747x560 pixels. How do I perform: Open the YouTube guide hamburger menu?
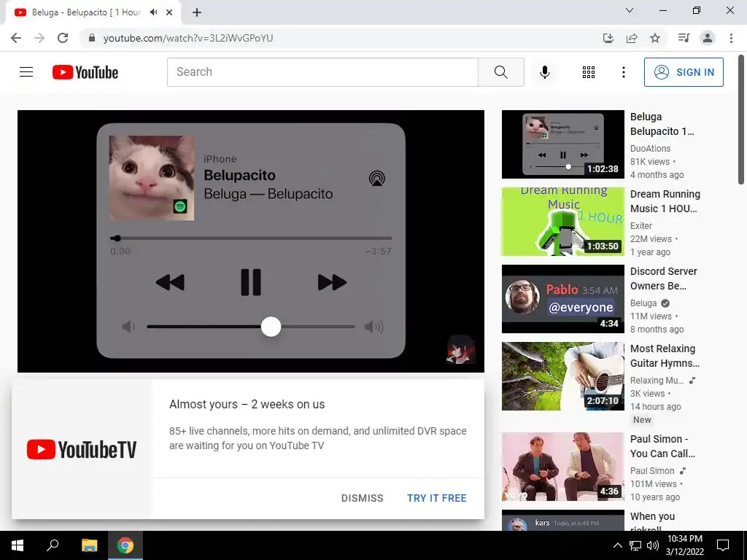point(26,72)
